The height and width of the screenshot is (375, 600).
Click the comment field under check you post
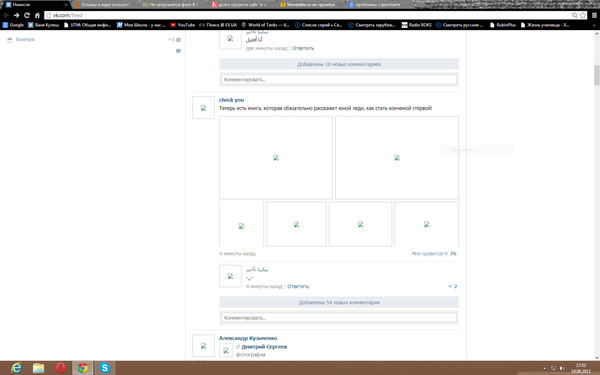[x=339, y=318]
